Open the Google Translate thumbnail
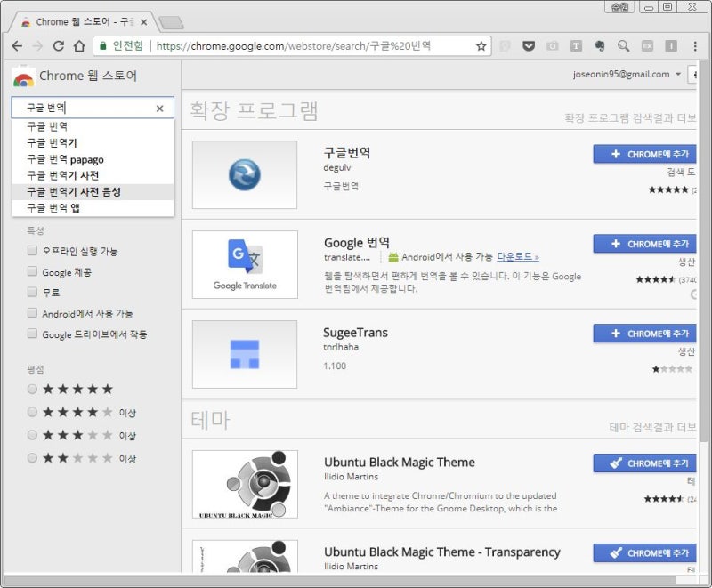 tap(245, 264)
